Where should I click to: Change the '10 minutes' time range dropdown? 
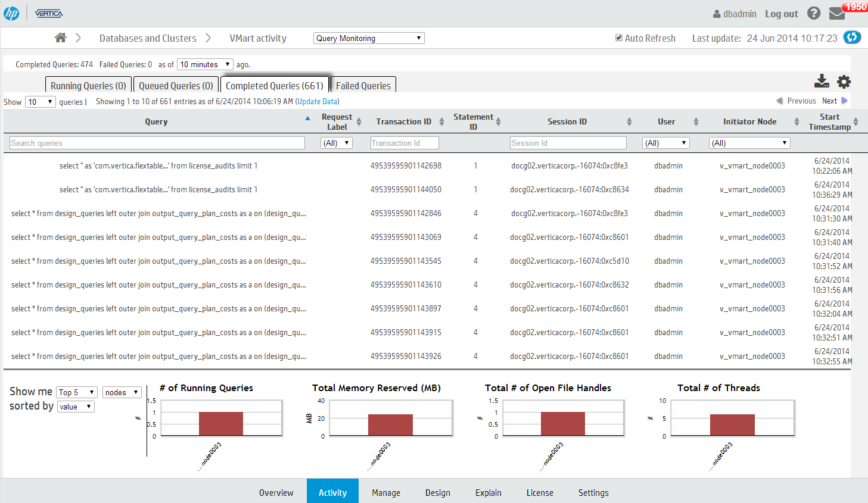pos(205,64)
